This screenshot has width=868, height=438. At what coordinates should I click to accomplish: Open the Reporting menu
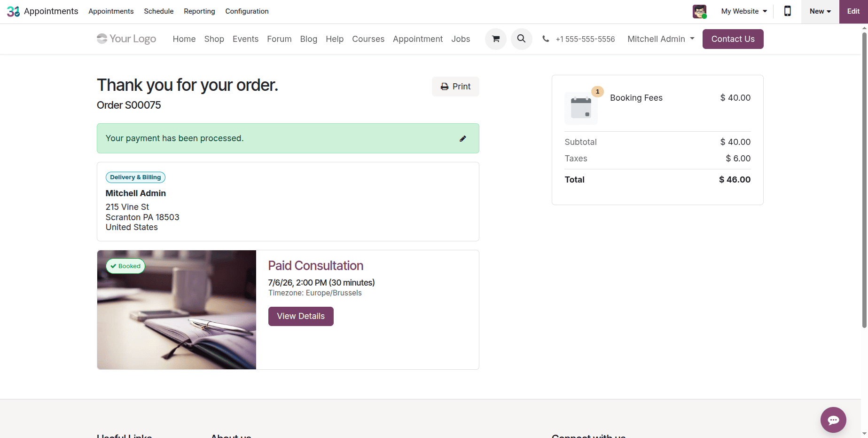click(199, 11)
